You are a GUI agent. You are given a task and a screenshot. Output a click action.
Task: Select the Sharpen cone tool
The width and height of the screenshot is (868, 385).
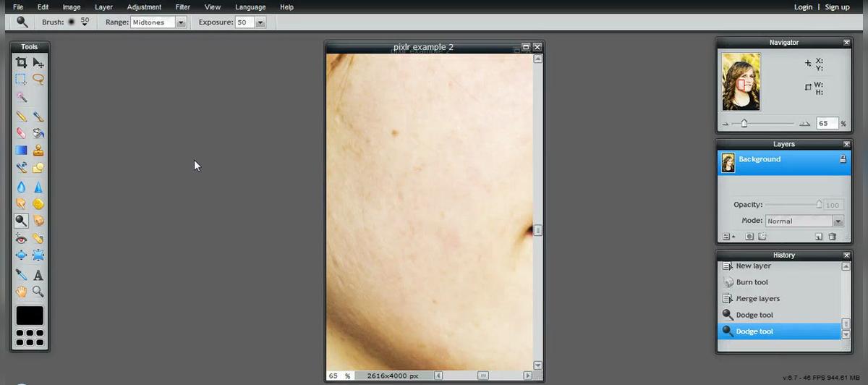click(x=38, y=187)
